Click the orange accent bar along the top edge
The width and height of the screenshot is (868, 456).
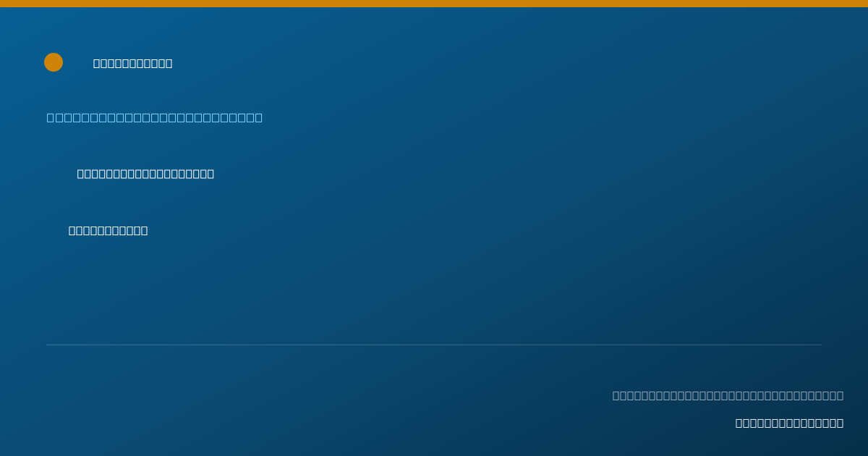click(434, 4)
